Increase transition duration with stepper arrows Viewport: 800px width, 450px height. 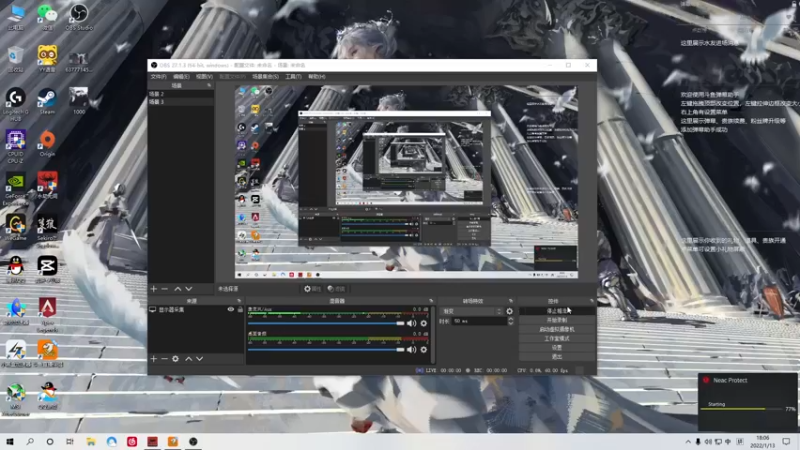tap(511, 319)
